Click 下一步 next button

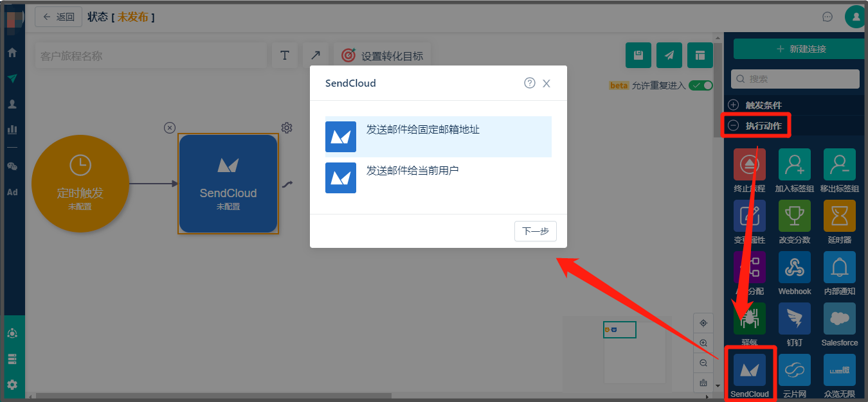point(536,231)
